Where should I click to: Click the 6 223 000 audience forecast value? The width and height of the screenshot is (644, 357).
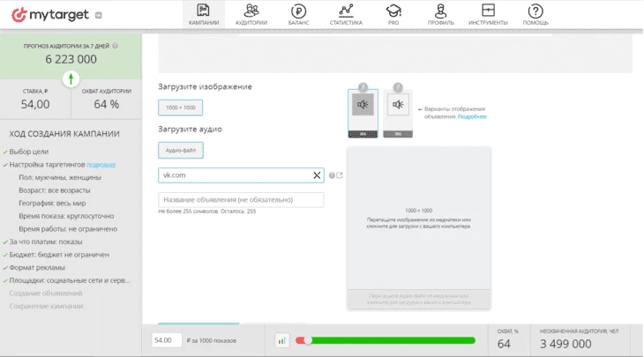point(71,59)
